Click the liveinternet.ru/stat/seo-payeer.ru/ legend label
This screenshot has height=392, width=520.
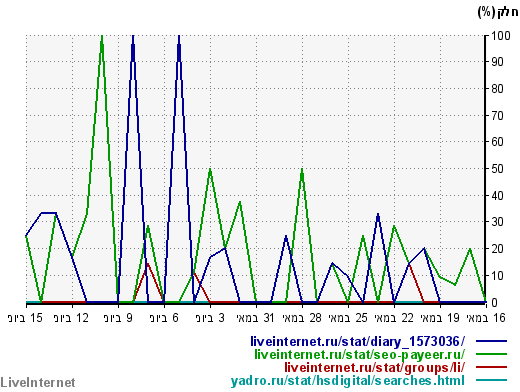[359, 354]
